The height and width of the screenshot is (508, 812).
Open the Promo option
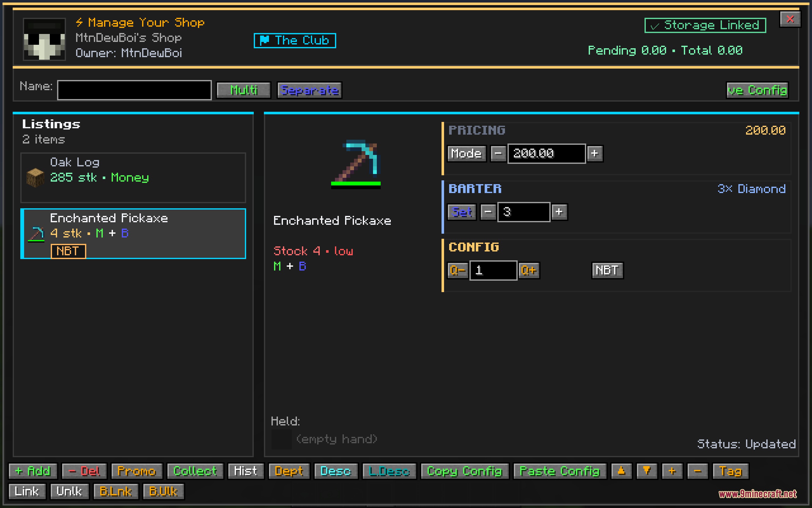click(137, 471)
